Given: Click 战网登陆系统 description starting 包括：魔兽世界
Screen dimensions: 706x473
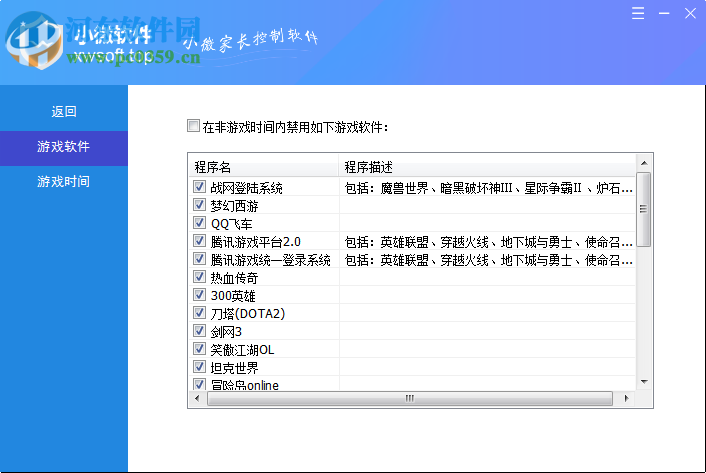Looking at the screenshot, I should pyautogui.click(x=489, y=188).
